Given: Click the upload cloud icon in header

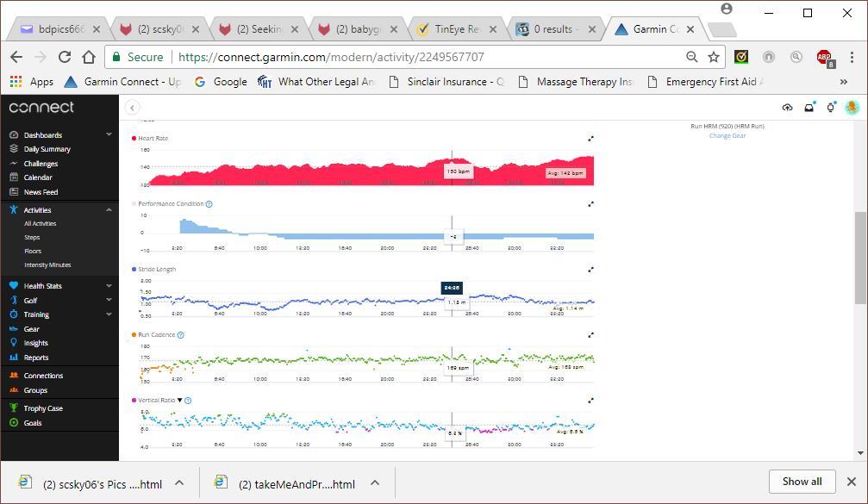Looking at the screenshot, I should (x=787, y=108).
